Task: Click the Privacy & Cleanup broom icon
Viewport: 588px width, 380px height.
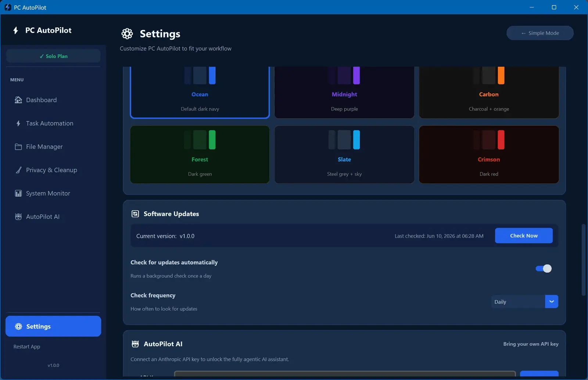Action: 18,170
